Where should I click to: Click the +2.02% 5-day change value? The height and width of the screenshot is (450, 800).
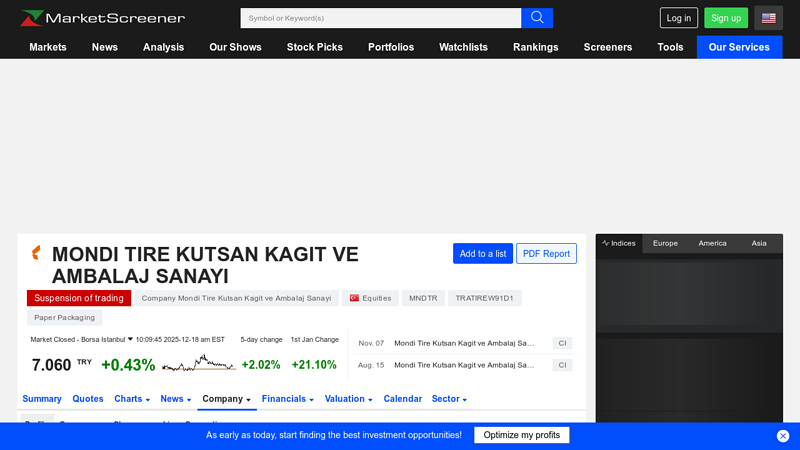(261, 365)
